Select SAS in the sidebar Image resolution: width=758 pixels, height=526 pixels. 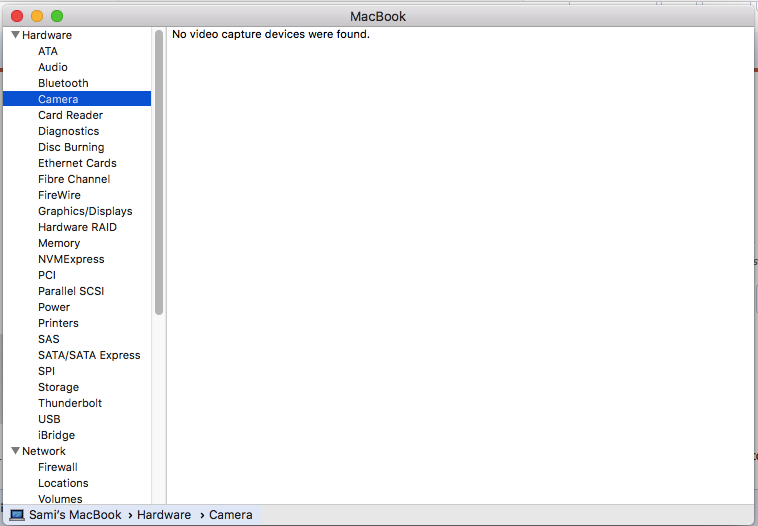(x=49, y=339)
